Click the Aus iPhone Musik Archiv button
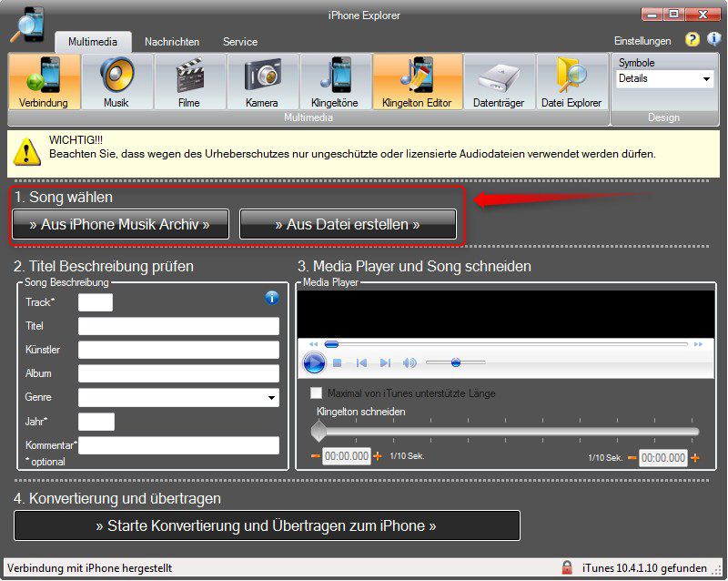The width and height of the screenshot is (728, 581). click(120, 224)
